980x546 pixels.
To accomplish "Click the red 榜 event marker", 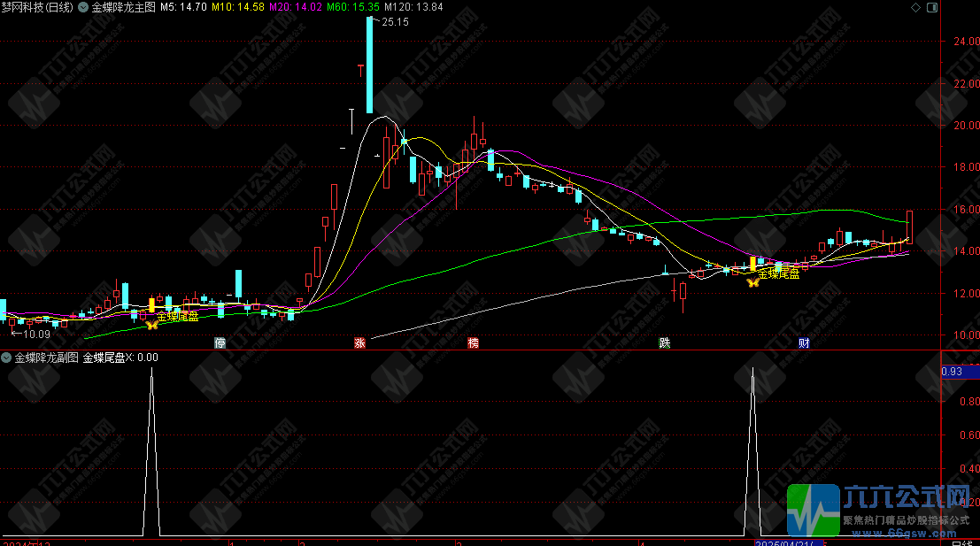I will (474, 343).
